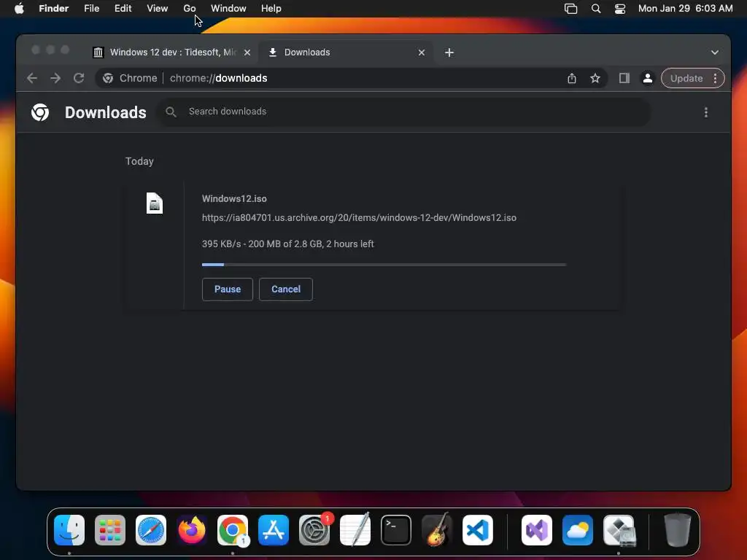Viewport: 747px width, 560px height.
Task: Go back in Chrome
Action: click(32, 78)
